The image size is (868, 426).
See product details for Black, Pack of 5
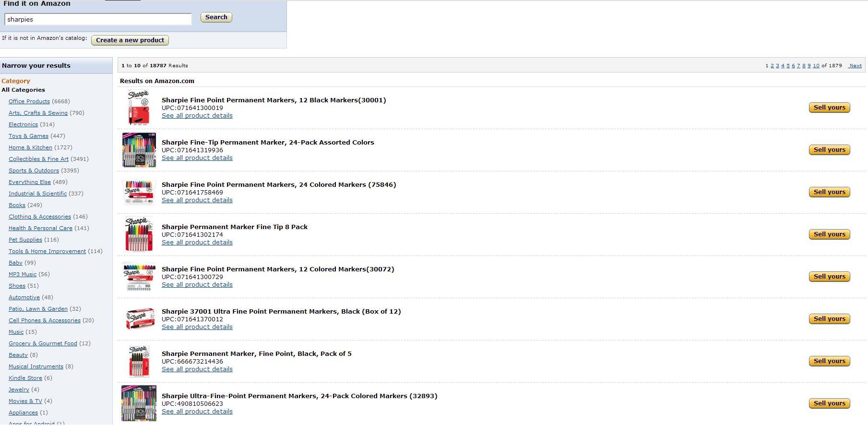pyautogui.click(x=197, y=369)
